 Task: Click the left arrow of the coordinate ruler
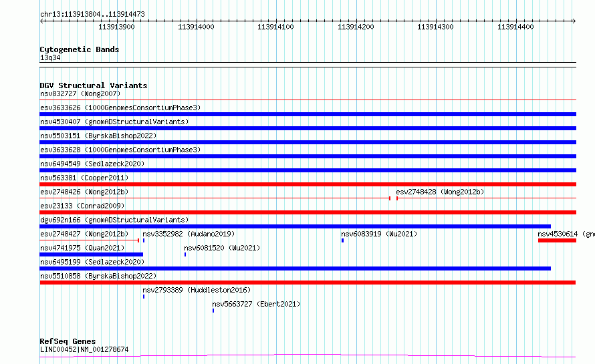click(41, 21)
